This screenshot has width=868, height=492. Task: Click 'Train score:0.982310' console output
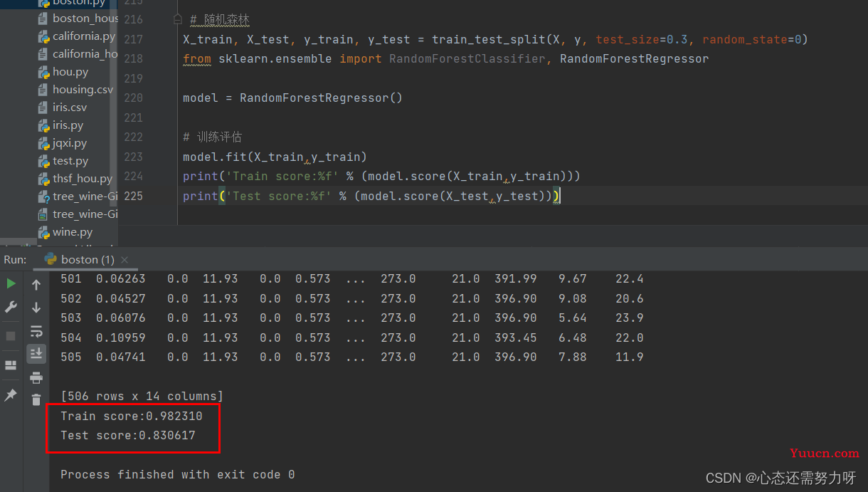coord(132,416)
